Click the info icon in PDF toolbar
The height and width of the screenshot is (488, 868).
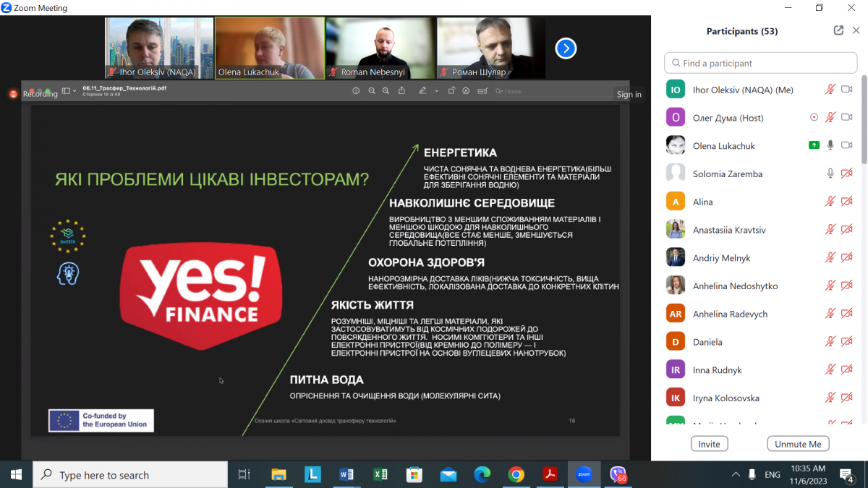pyautogui.click(x=356, y=91)
